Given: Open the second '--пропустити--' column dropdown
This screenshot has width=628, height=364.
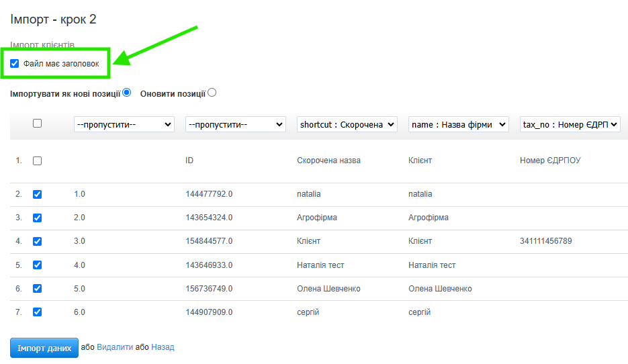Looking at the screenshot, I should [x=235, y=124].
